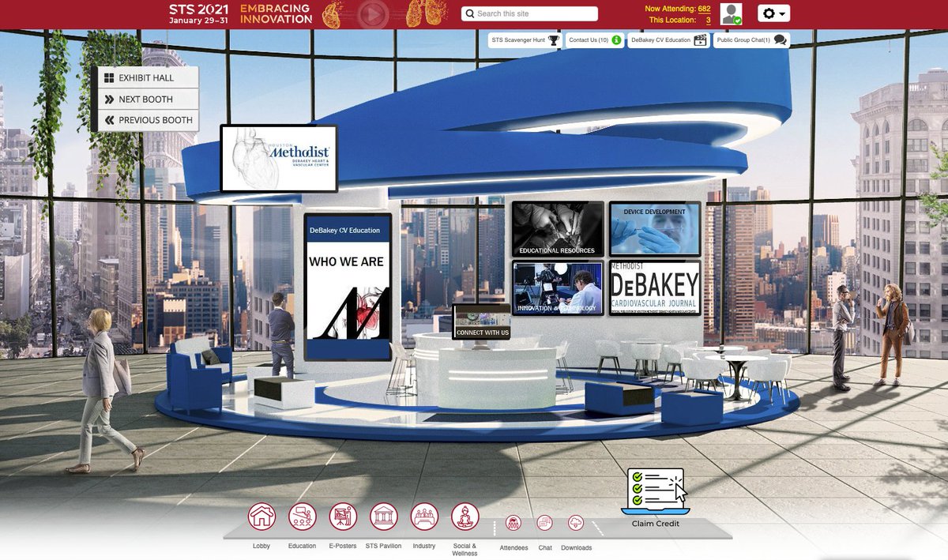Click the STS 2021 event logo
The height and width of the screenshot is (560, 948).
(199, 13)
